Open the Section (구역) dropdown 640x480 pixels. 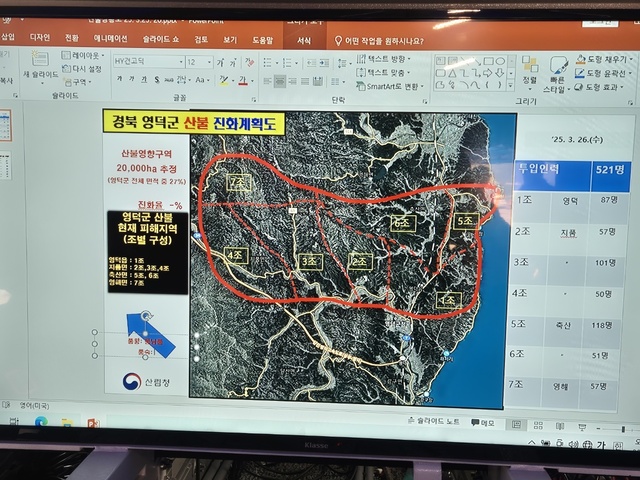coord(78,82)
